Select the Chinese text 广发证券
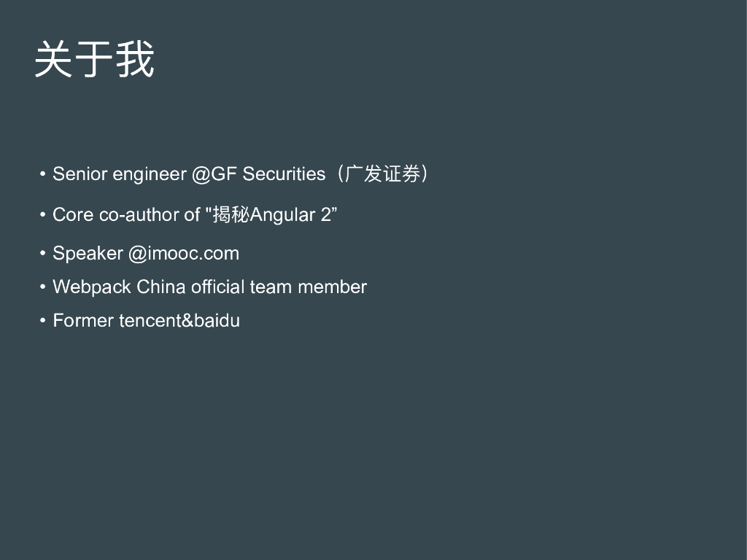747x560 pixels. click(382, 174)
